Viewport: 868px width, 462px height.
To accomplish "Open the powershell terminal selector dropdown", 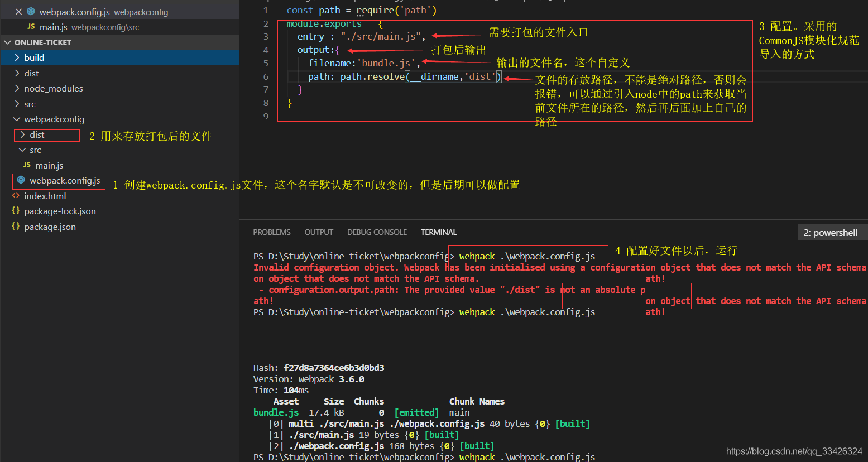I will (832, 233).
